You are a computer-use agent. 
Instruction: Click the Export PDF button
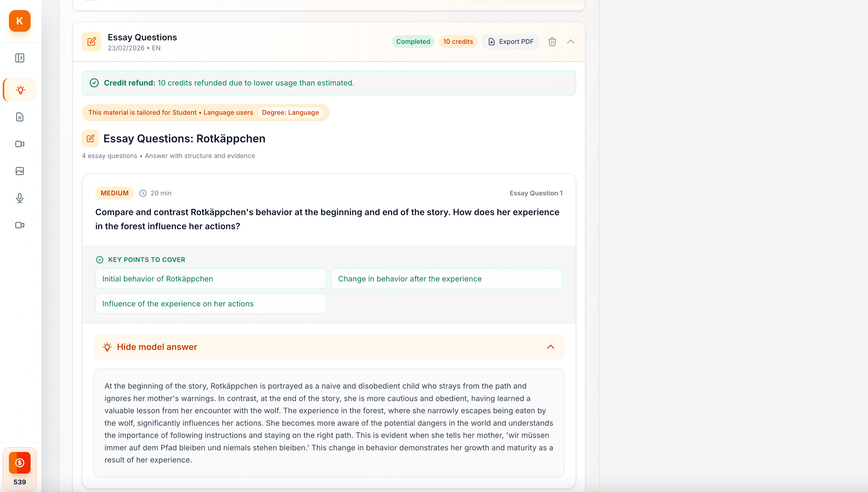511,41
